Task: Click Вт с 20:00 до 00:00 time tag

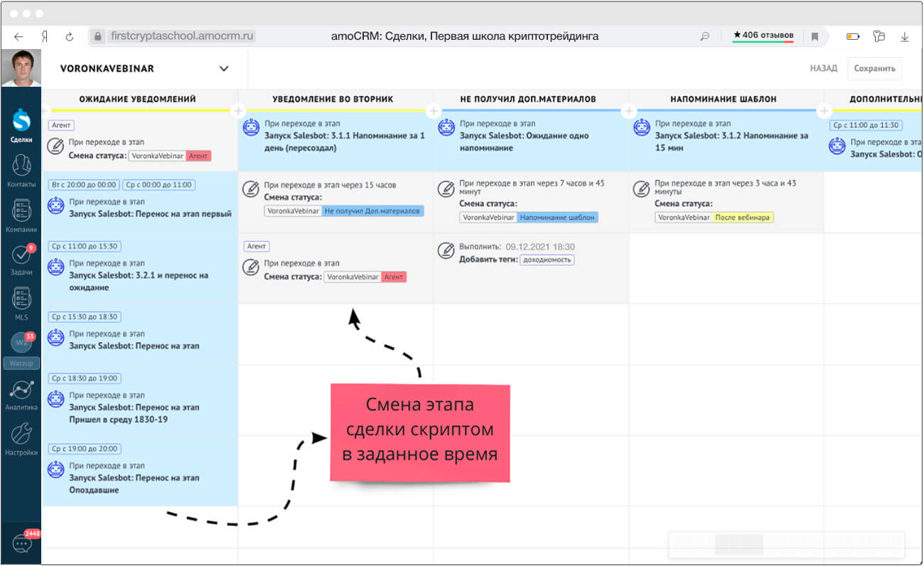Action: pyautogui.click(x=84, y=185)
